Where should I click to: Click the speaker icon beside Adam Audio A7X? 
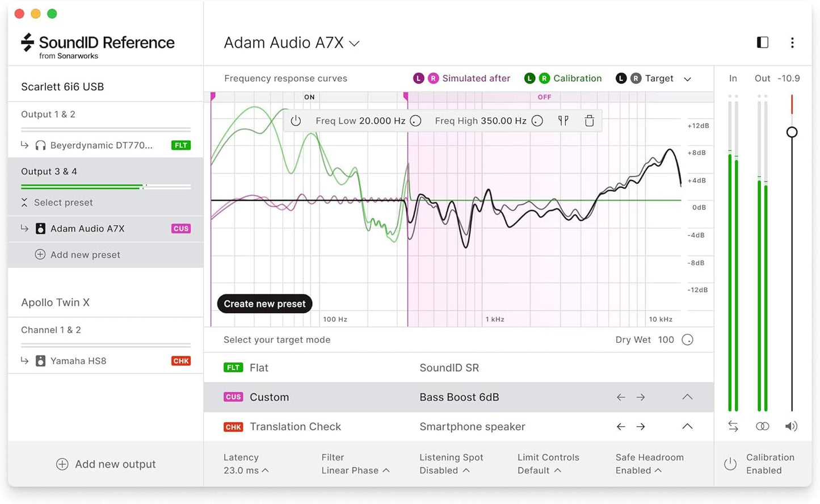(40, 228)
